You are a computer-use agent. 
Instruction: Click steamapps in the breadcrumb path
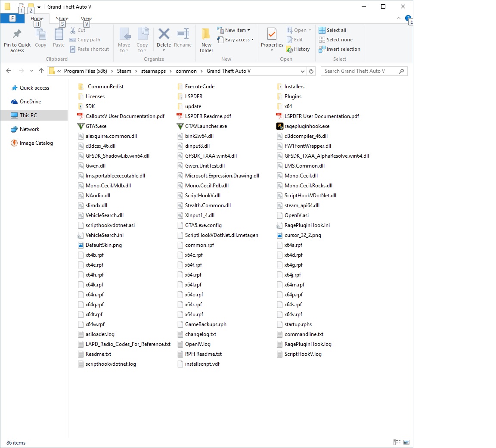pos(153,71)
